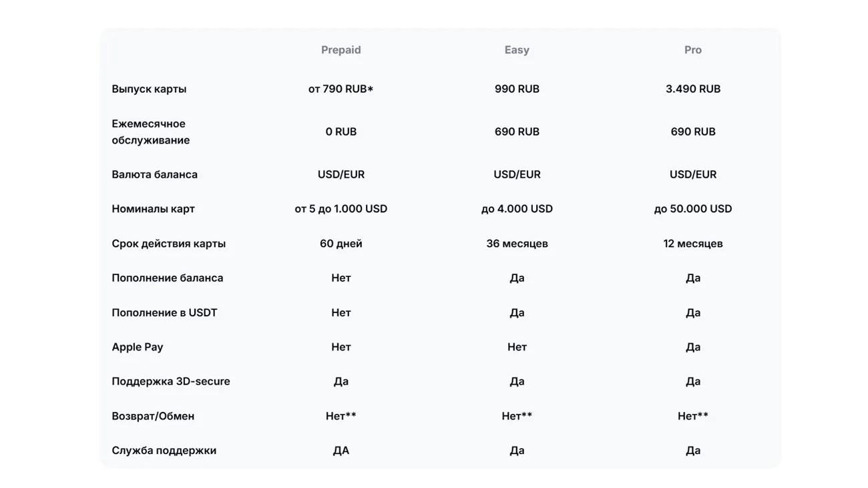Viewport: 868px width, 488px height.
Task: Select the Easy column header
Action: click(x=517, y=50)
